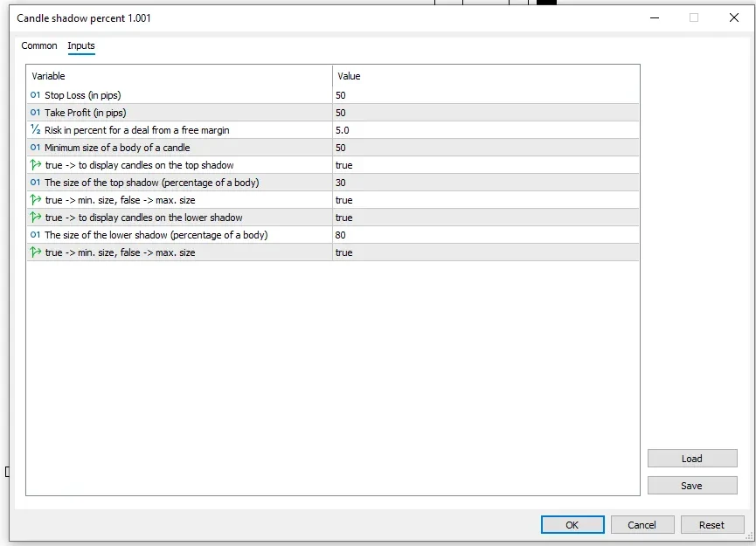
Task: Confirm with the OK button
Action: point(572,525)
